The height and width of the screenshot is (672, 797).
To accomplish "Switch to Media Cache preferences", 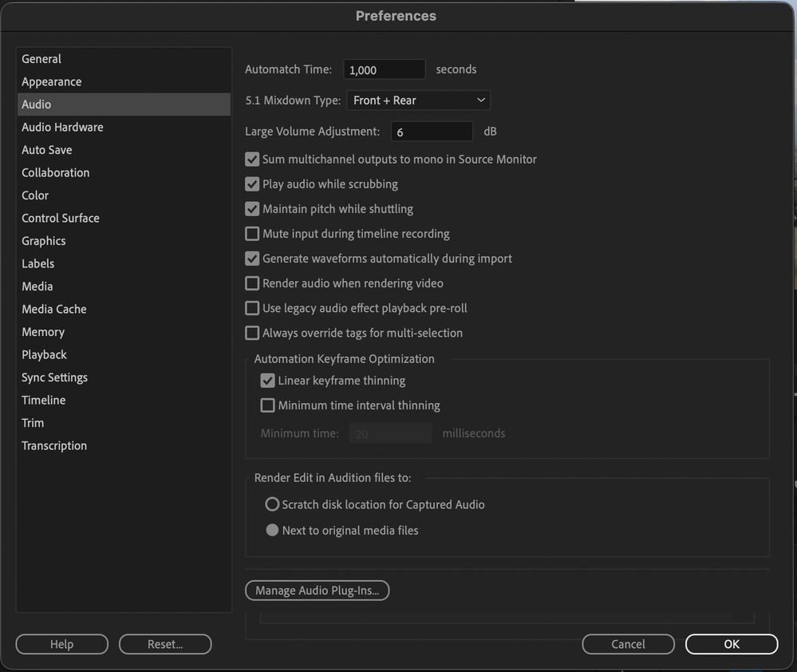I will pyautogui.click(x=54, y=309).
